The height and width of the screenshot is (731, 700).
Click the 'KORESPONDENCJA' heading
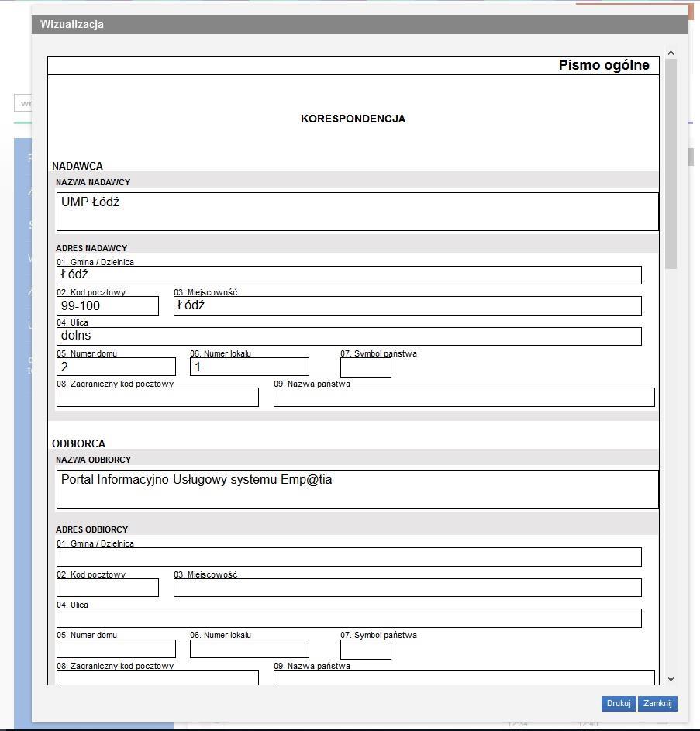coord(353,119)
